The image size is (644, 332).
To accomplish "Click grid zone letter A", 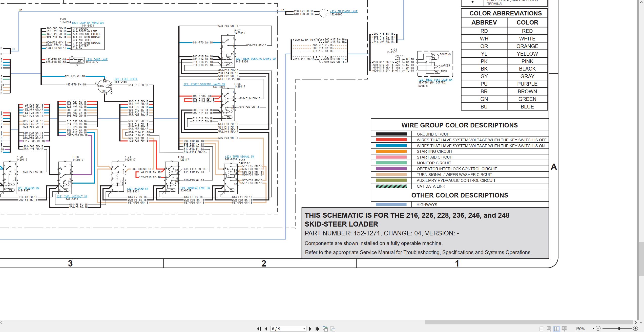I will [x=554, y=167].
